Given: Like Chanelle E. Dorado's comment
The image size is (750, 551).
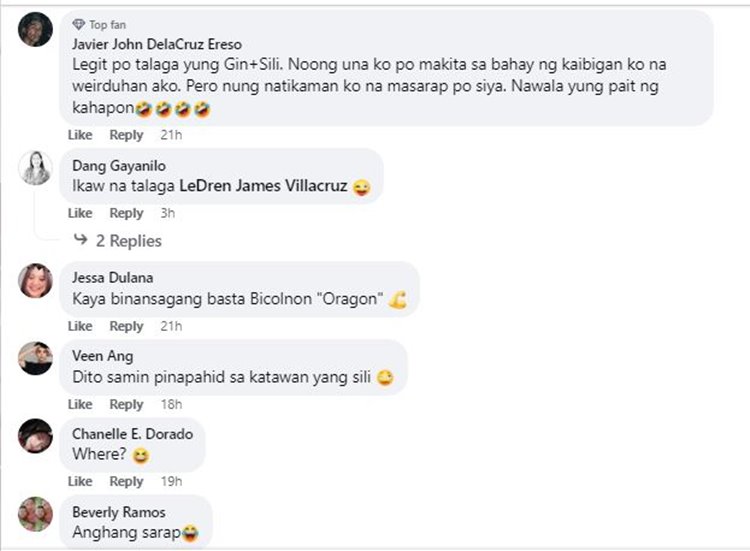Looking at the screenshot, I should [x=80, y=481].
